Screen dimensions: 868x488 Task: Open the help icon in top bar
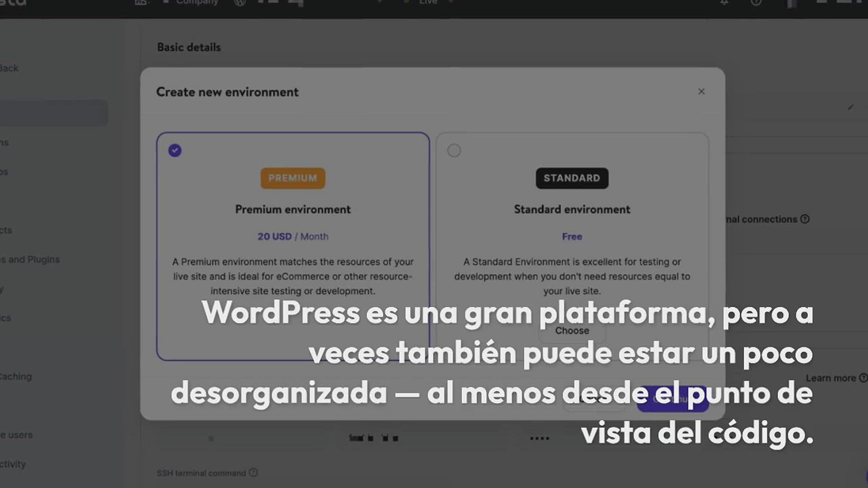756,2
